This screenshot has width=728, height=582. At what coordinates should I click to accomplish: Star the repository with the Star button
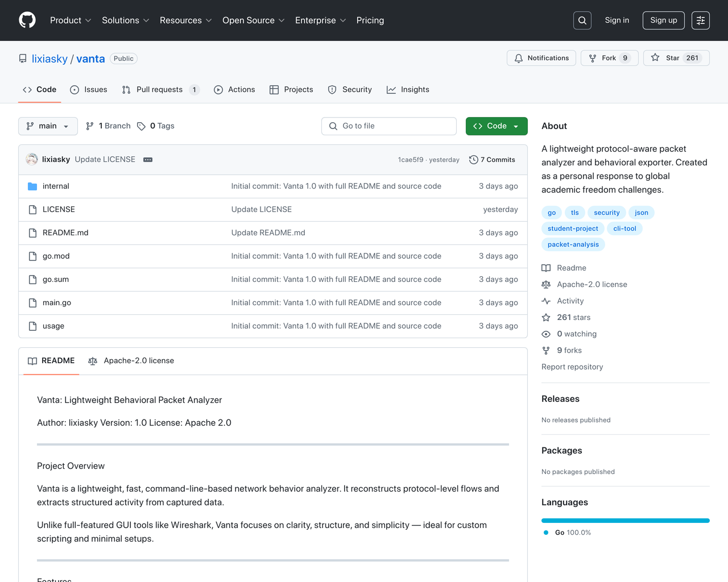pos(676,58)
